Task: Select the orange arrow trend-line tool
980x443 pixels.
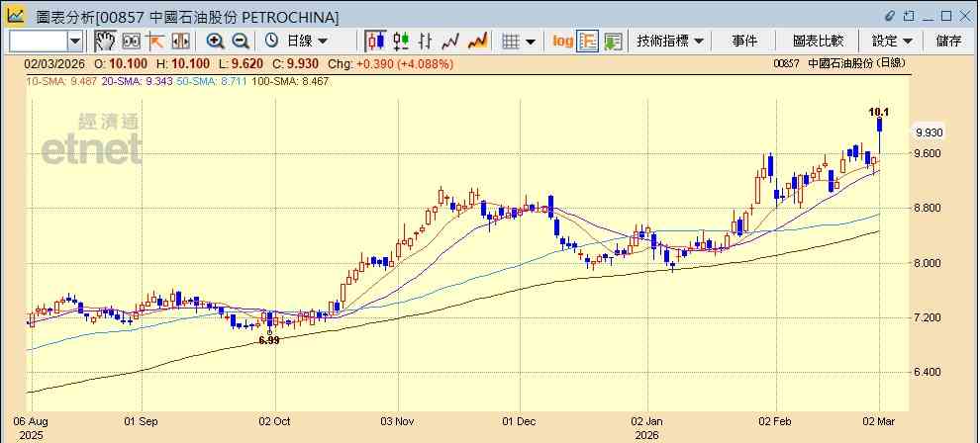Action: tap(155, 42)
